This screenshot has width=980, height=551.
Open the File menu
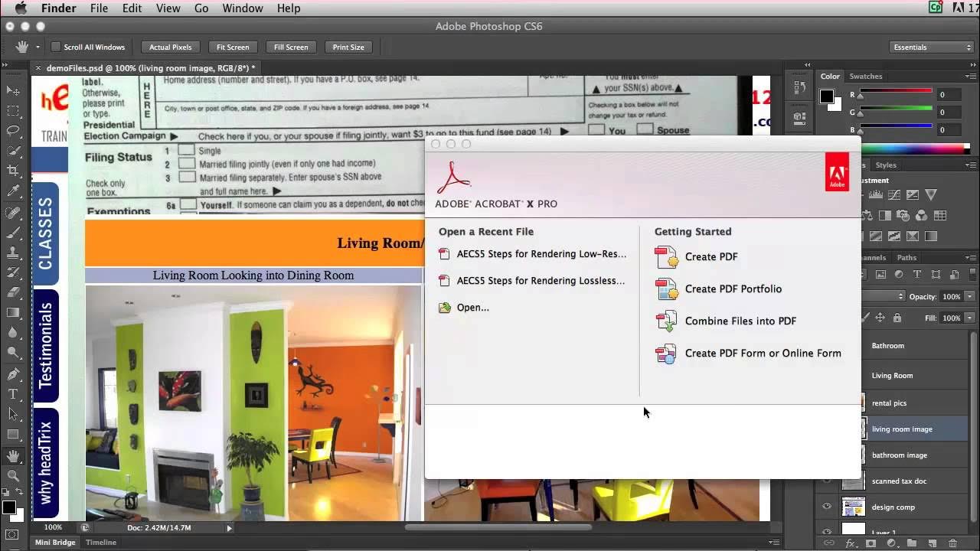pos(99,8)
